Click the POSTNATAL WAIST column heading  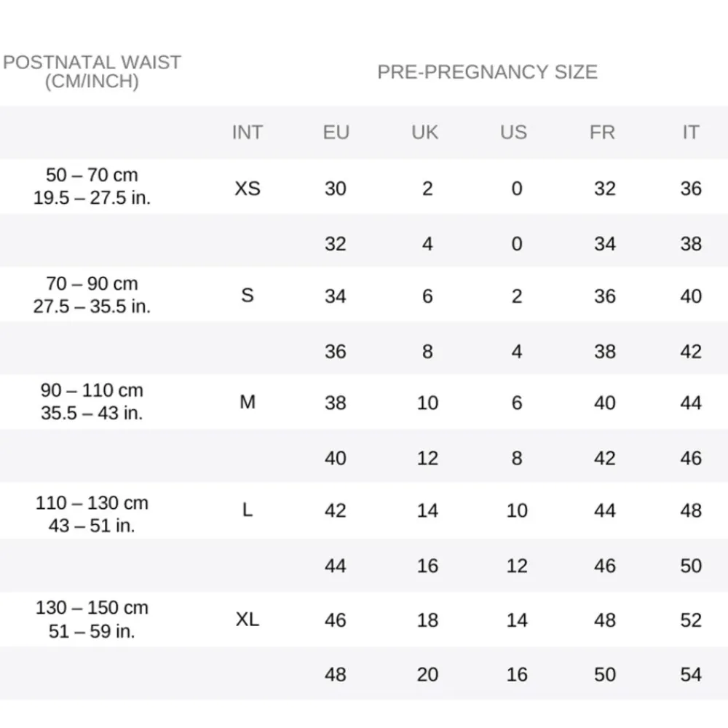(92, 71)
